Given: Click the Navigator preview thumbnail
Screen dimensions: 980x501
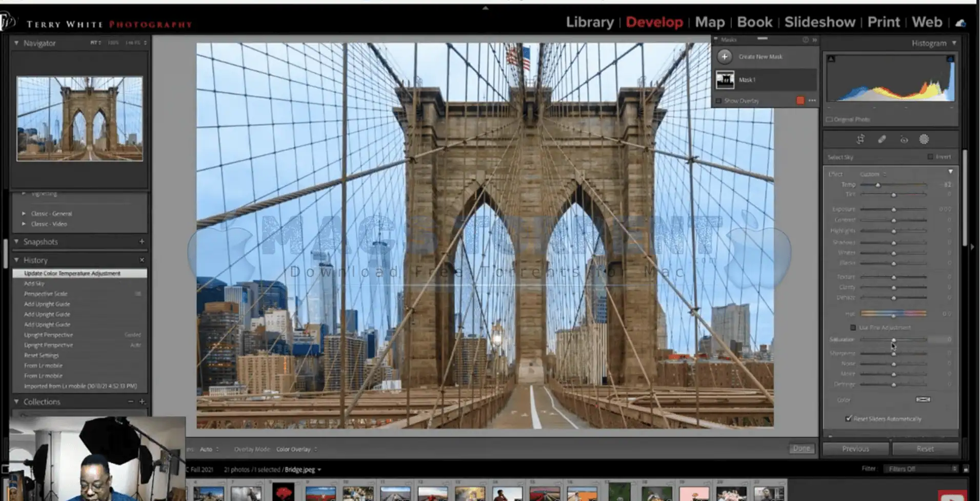Looking at the screenshot, I should [79, 119].
